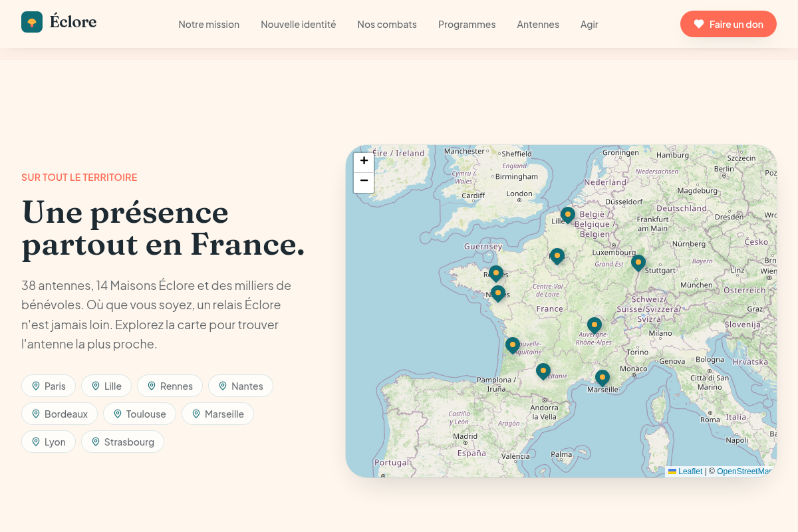Click the Lille map marker
This screenshot has height=532, width=798.
click(x=568, y=215)
